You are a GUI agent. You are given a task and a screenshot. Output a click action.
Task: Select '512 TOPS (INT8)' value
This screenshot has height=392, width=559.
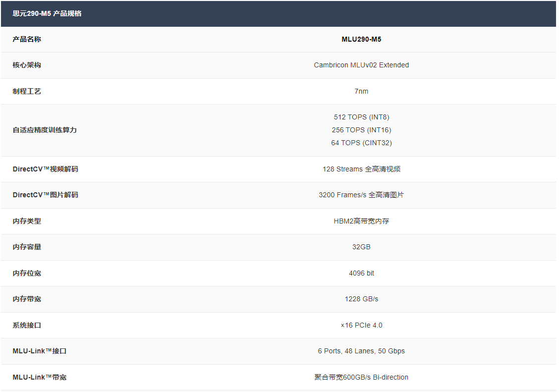[x=361, y=117]
